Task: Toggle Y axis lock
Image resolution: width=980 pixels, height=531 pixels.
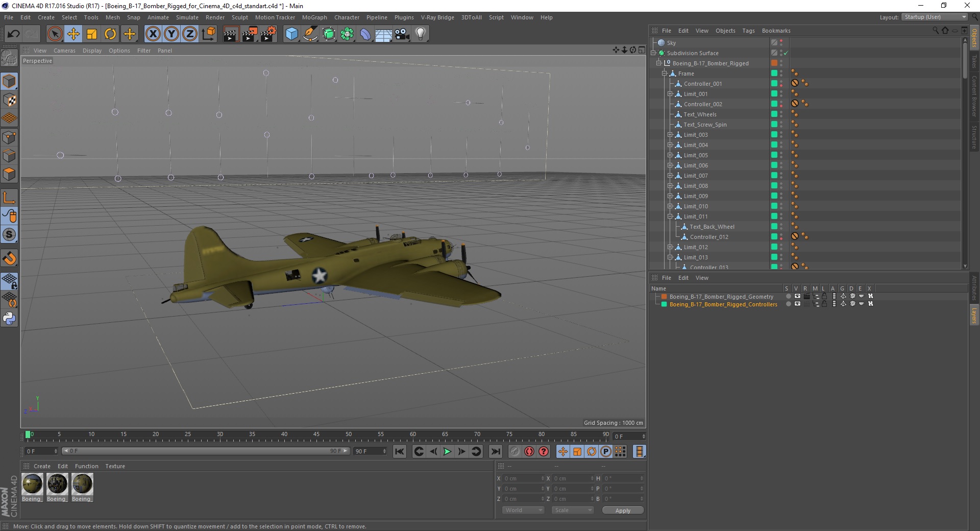Action: [x=171, y=34]
